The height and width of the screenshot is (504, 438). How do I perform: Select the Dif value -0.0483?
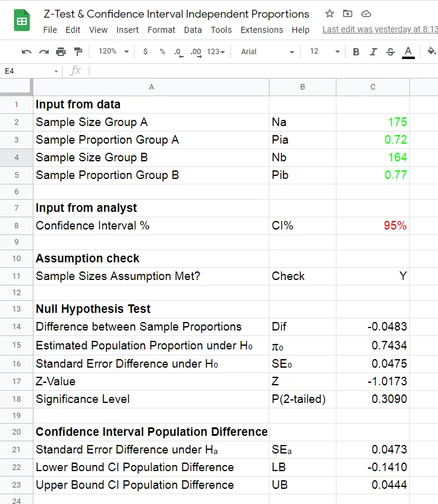[x=373, y=327]
